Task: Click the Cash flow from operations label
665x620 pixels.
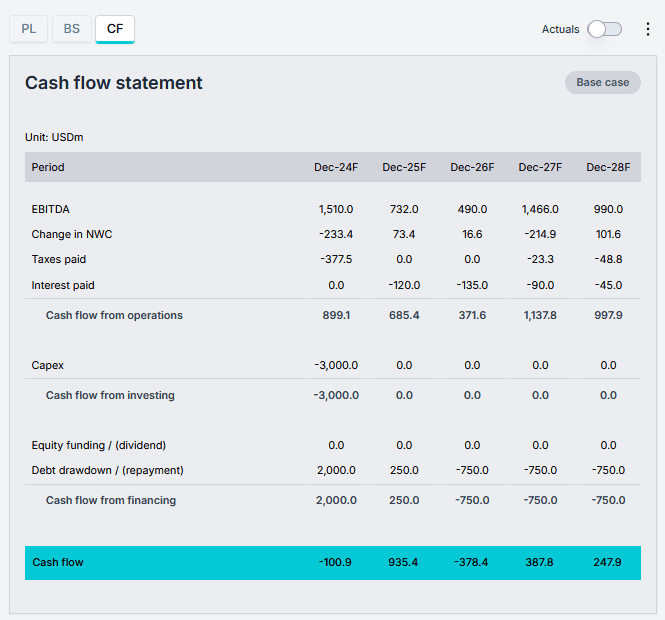Action: 114,315
